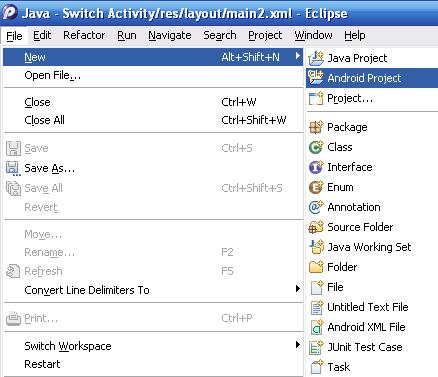Click the Save All stacked disks icon
This screenshot has width=438, height=377.
point(13,188)
